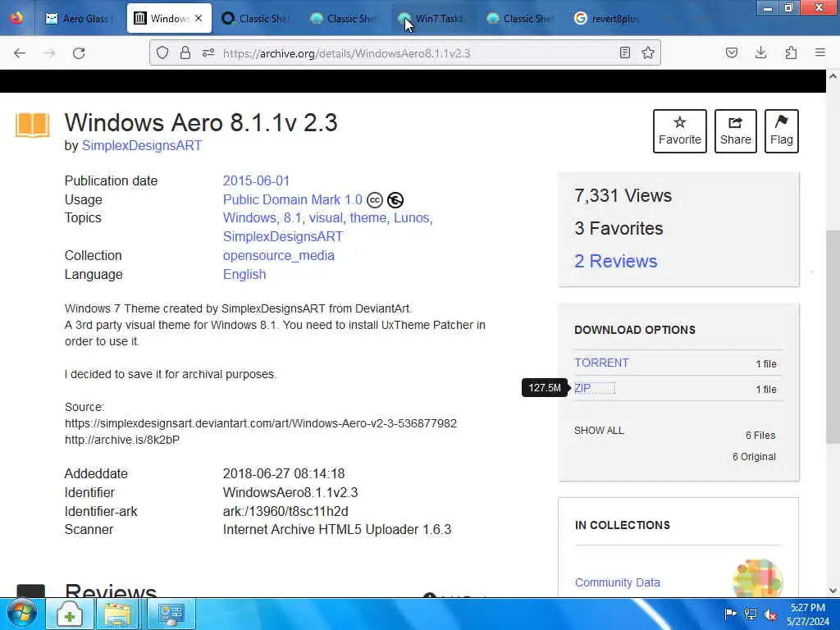Open the Windows topic link
The height and width of the screenshot is (630, 840).
pos(249,217)
